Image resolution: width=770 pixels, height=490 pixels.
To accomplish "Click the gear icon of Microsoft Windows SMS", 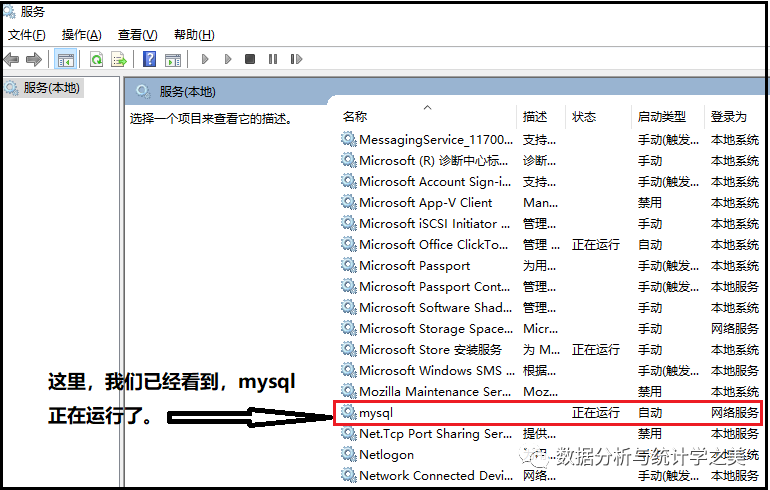I will [x=349, y=370].
